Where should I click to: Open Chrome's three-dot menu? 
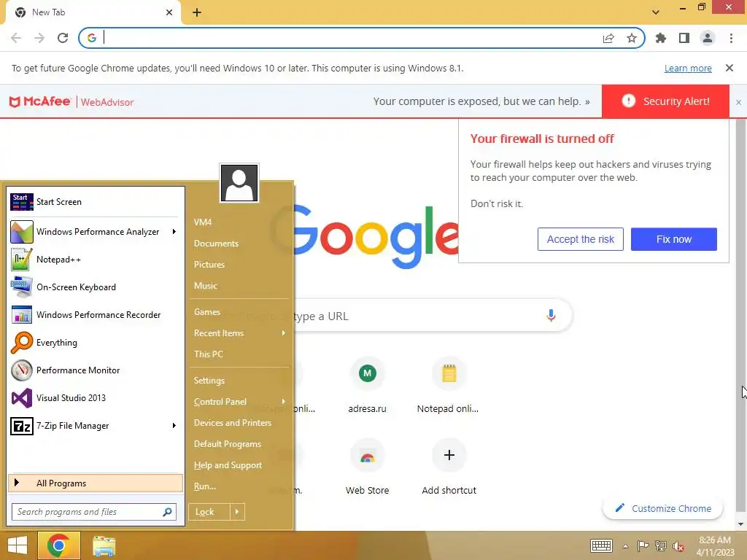tap(731, 38)
